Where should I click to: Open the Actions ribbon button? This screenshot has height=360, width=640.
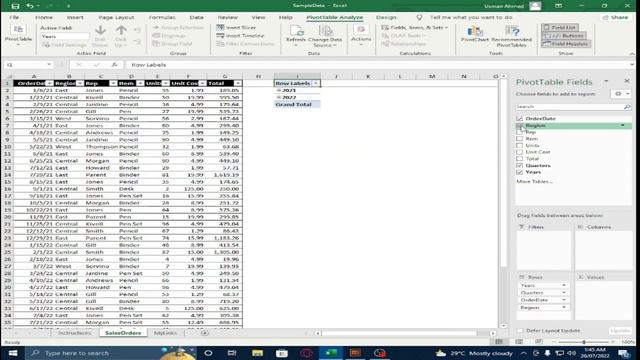361,35
